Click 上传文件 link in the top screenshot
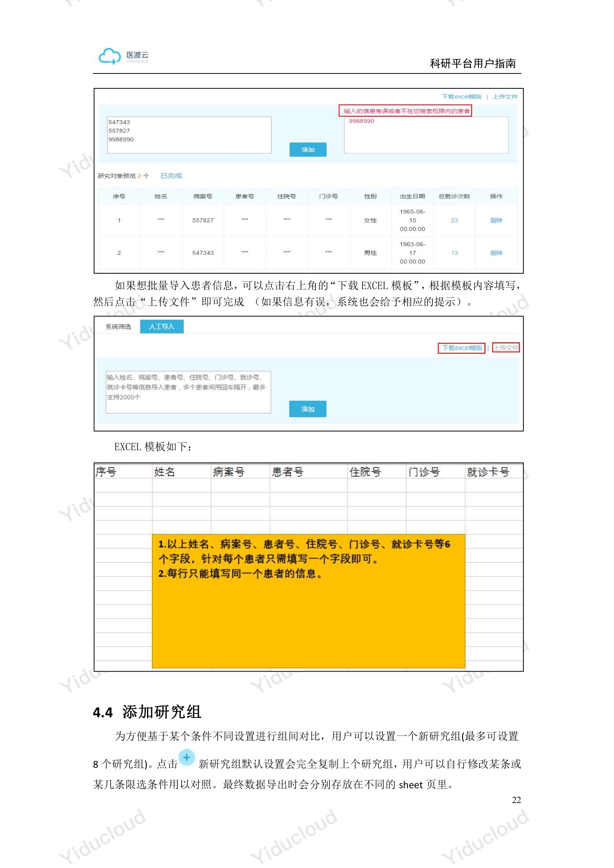Screen dimensions: 614x868 (505, 97)
